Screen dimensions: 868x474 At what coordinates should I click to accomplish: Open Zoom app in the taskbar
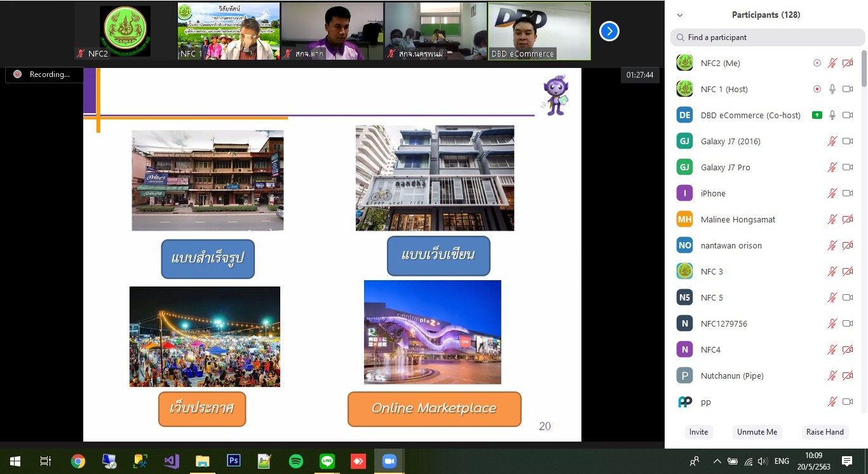[x=389, y=461]
